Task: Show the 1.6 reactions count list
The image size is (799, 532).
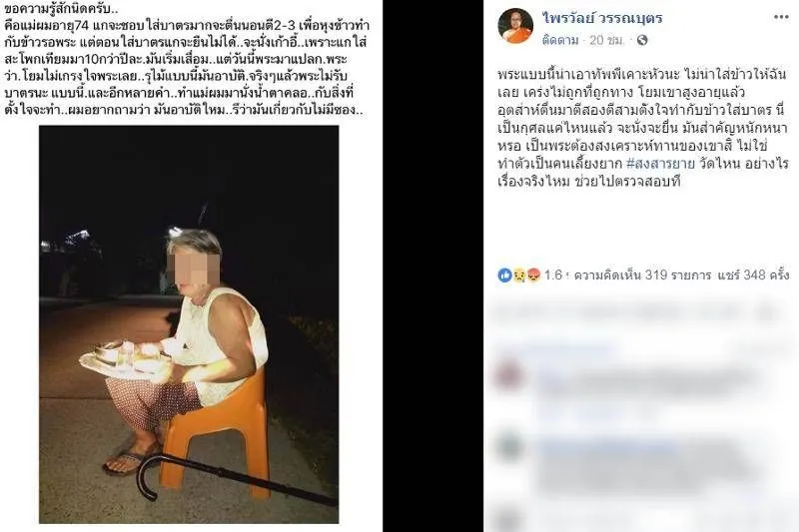Action: [555, 275]
